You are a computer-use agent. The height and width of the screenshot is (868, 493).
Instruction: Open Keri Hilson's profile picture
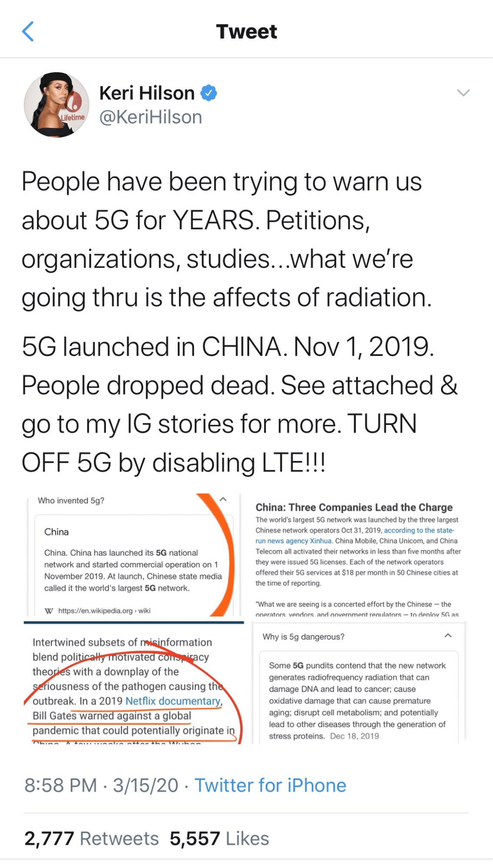tap(56, 105)
